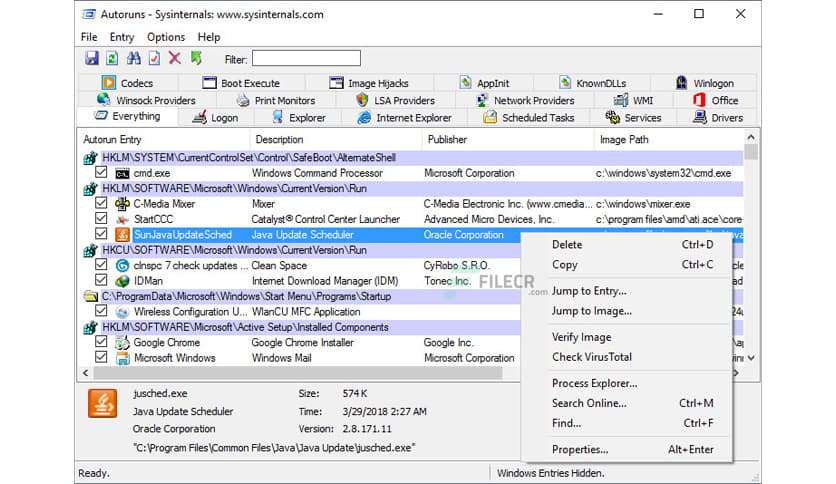Click the Java icon in details pane
The image size is (836, 484).
click(104, 403)
